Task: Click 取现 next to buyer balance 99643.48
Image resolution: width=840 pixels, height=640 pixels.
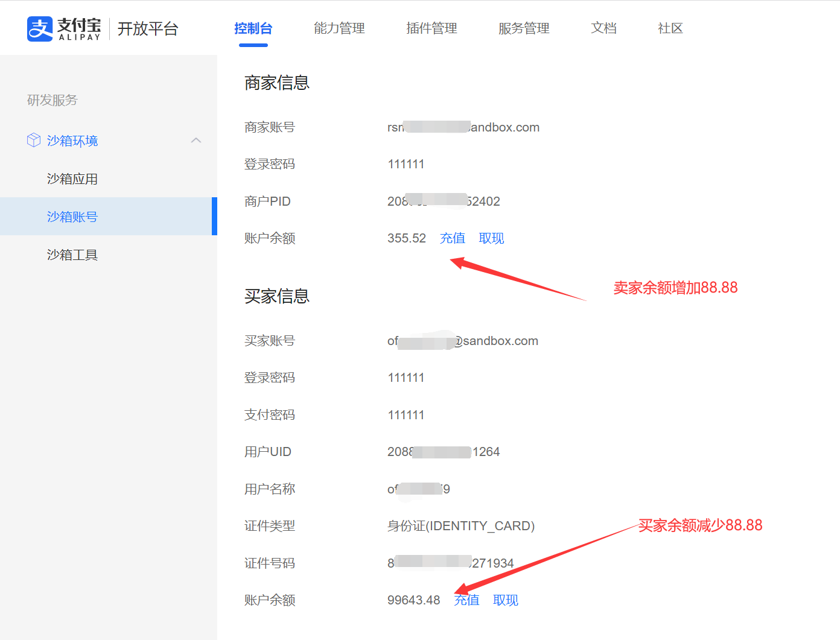Action: pyautogui.click(x=506, y=600)
